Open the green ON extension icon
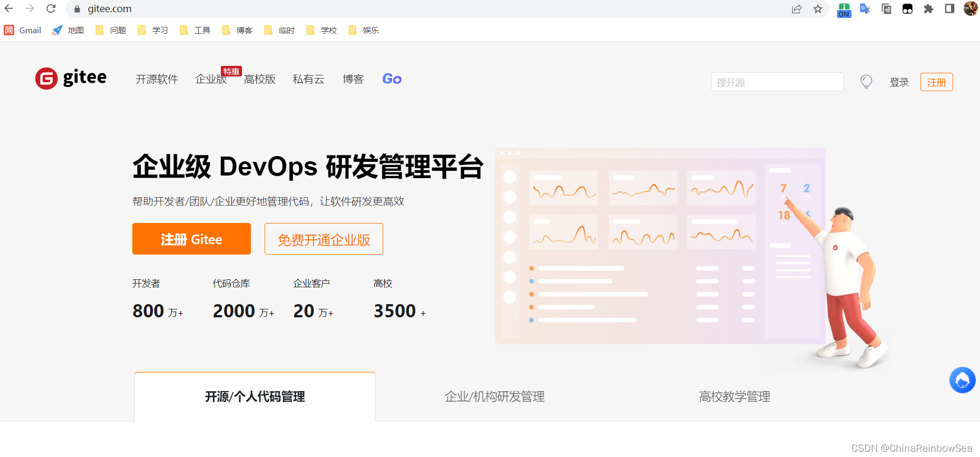The height and width of the screenshot is (457, 980). (x=844, y=10)
